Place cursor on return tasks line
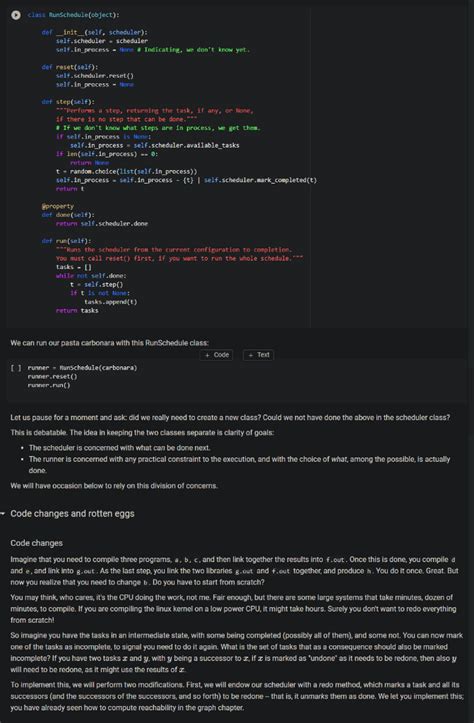 click(x=77, y=310)
